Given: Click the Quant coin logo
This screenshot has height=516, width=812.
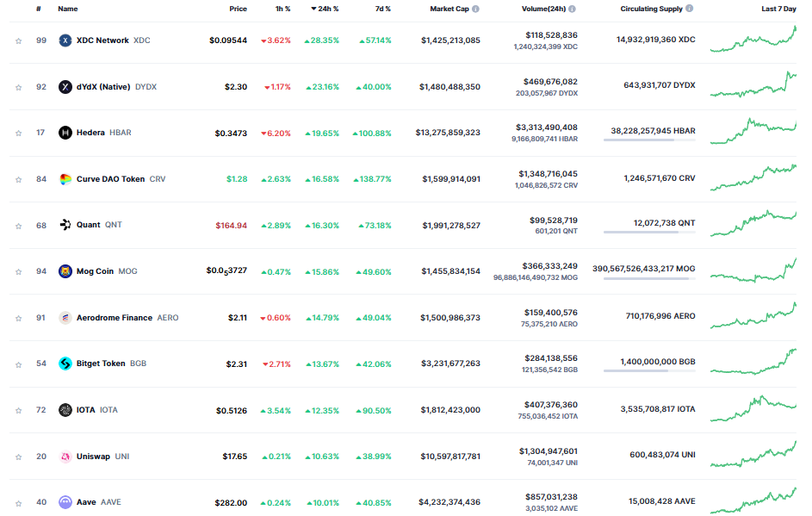Looking at the screenshot, I should click(65, 225).
